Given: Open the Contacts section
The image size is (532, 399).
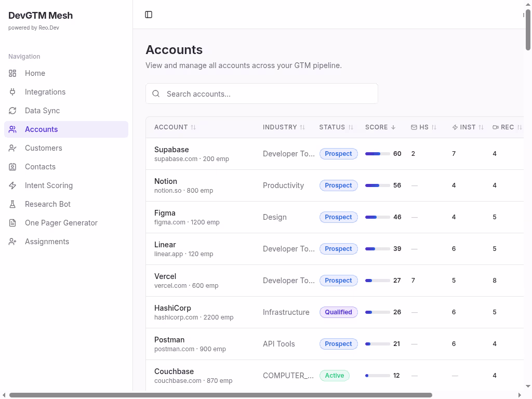Looking at the screenshot, I should click(41, 167).
